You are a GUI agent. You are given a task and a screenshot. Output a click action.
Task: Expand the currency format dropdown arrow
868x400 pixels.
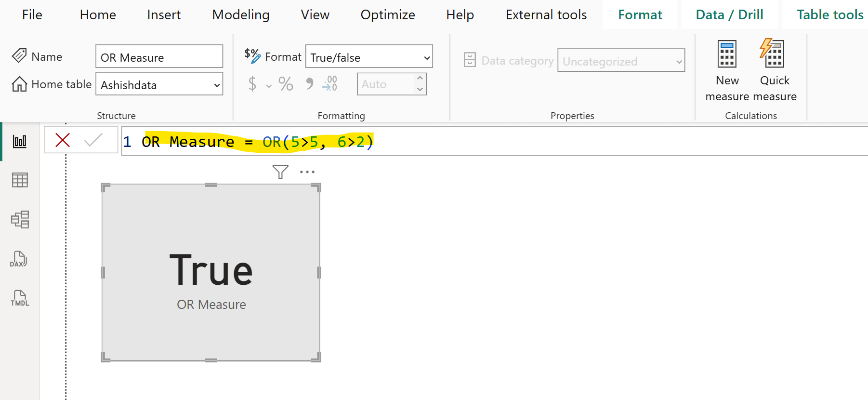(269, 86)
